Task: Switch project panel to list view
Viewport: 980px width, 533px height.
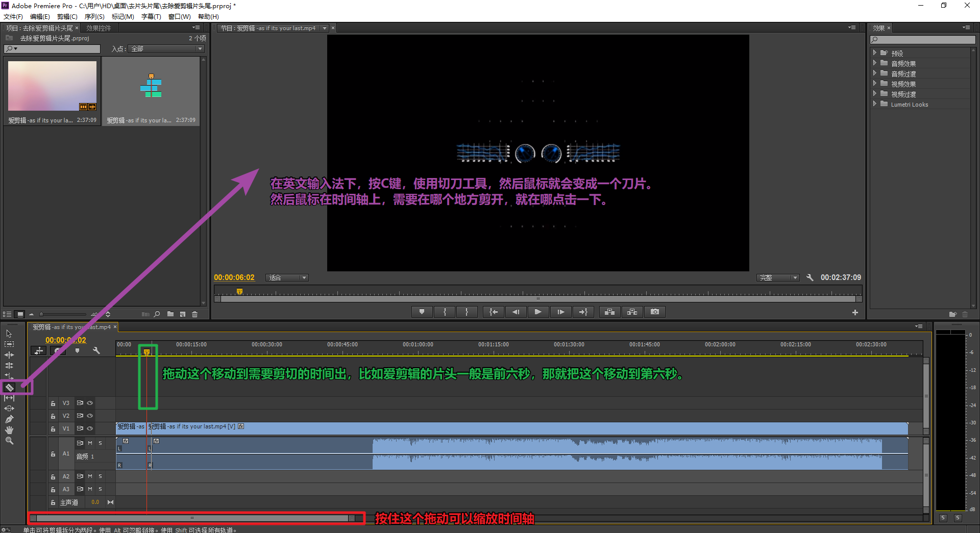Action: [x=7, y=314]
